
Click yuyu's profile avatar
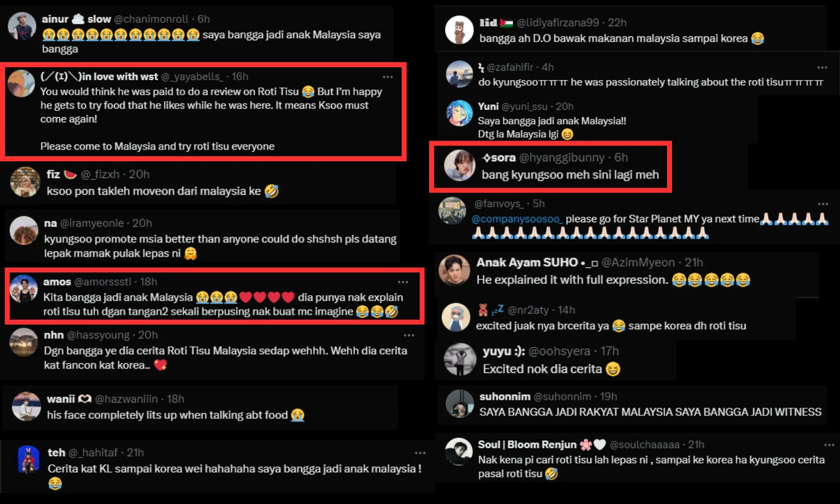[x=460, y=359]
